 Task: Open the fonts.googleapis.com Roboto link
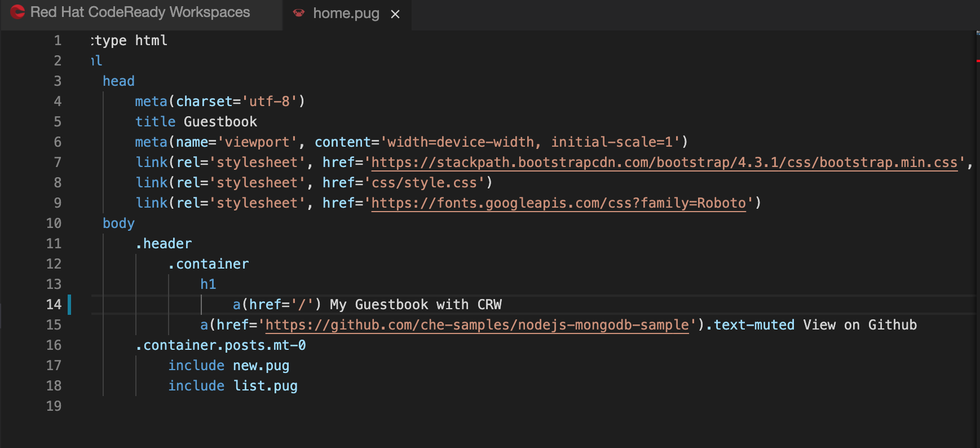[558, 203]
